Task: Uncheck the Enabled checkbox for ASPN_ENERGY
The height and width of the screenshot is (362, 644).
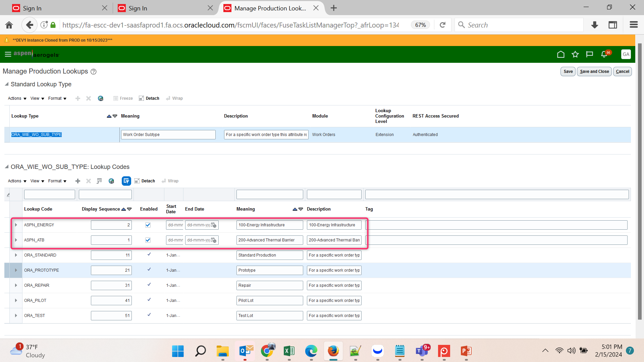Action: click(148, 225)
